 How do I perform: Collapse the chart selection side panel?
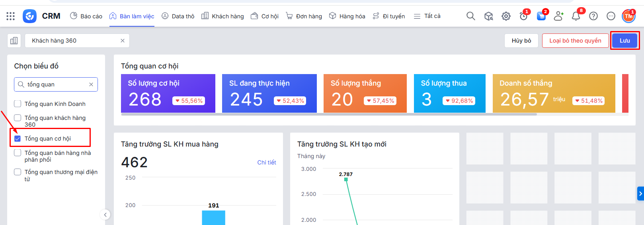tap(105, 215)
